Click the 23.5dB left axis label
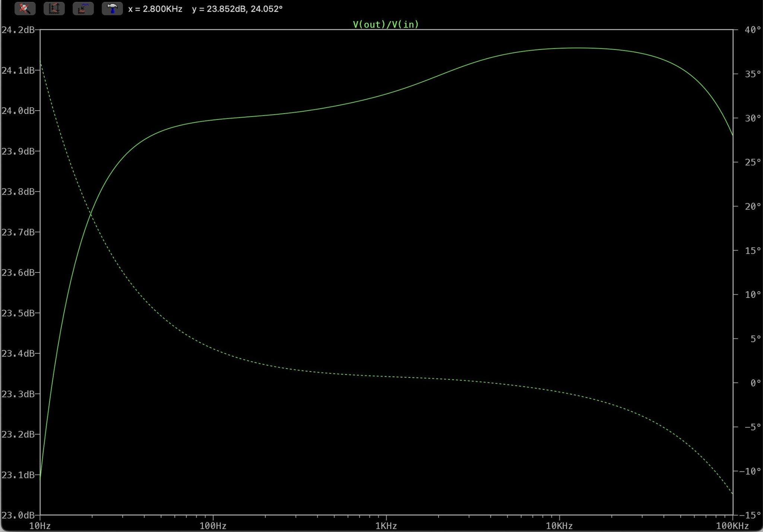This screenshot has height=532, width=763. [x=18, y=313]
